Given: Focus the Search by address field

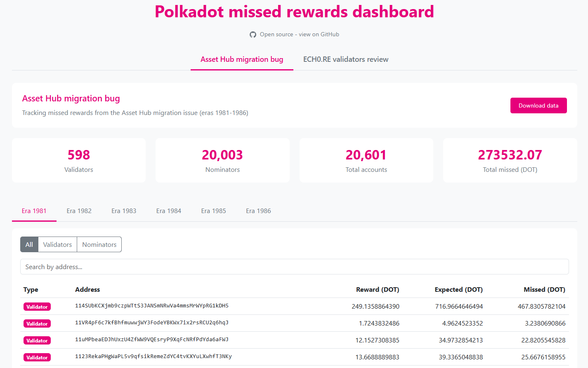Looking at the screenshot, I should (294, 267).
